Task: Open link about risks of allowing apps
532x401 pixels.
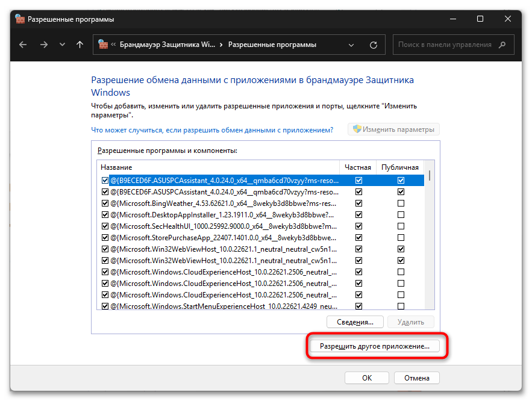Action: pos(212,130)
